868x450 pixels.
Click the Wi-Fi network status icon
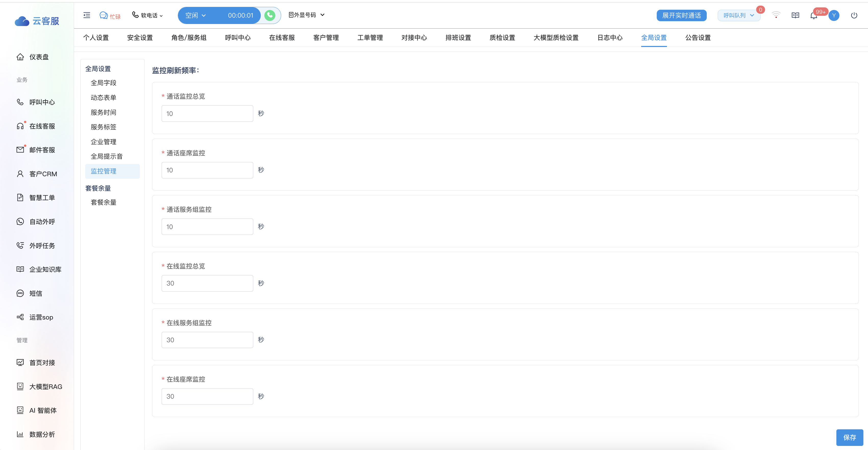point(776,15)
